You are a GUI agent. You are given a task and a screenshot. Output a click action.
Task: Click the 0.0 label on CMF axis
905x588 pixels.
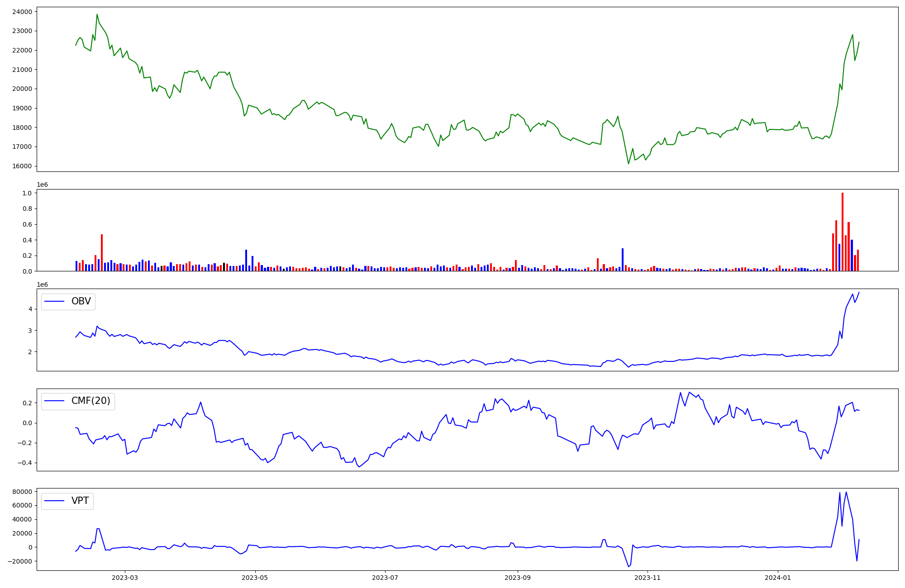click(27, 423)
